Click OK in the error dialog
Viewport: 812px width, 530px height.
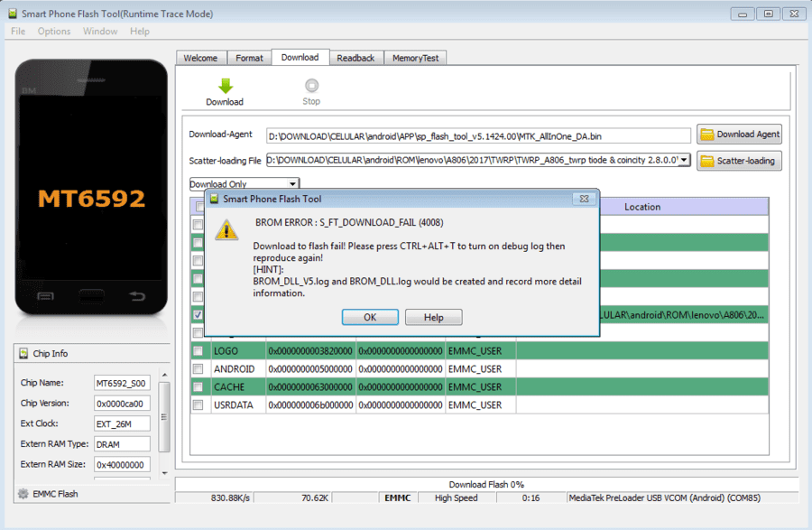click(370, 317)
